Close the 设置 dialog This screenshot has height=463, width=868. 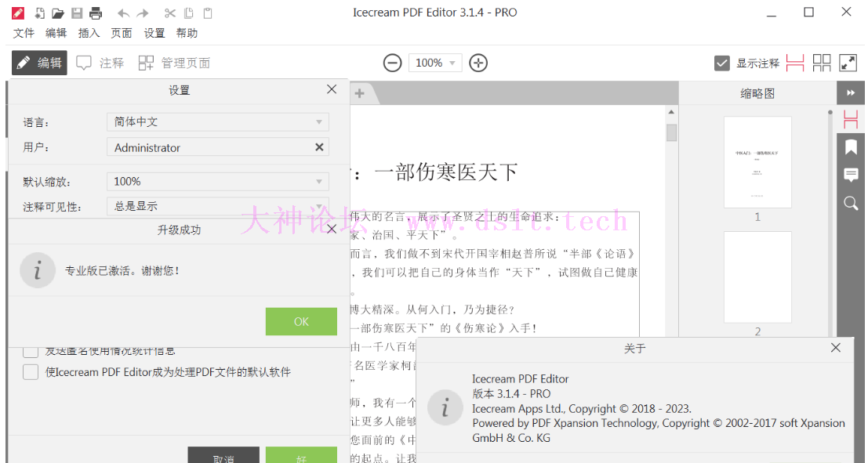pyautogui.click(x=332, y=89)
